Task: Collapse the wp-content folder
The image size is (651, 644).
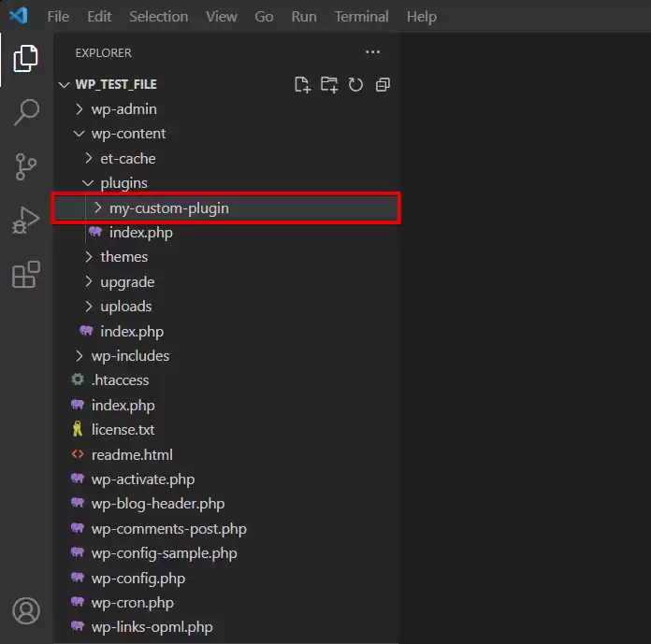Action: click(128, 134)
